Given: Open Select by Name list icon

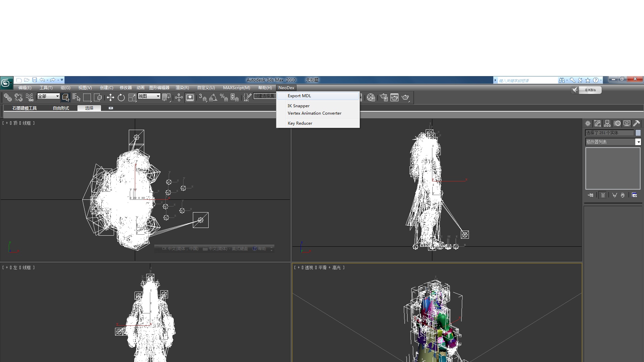Looking at the screenshot, I should 76,98.
